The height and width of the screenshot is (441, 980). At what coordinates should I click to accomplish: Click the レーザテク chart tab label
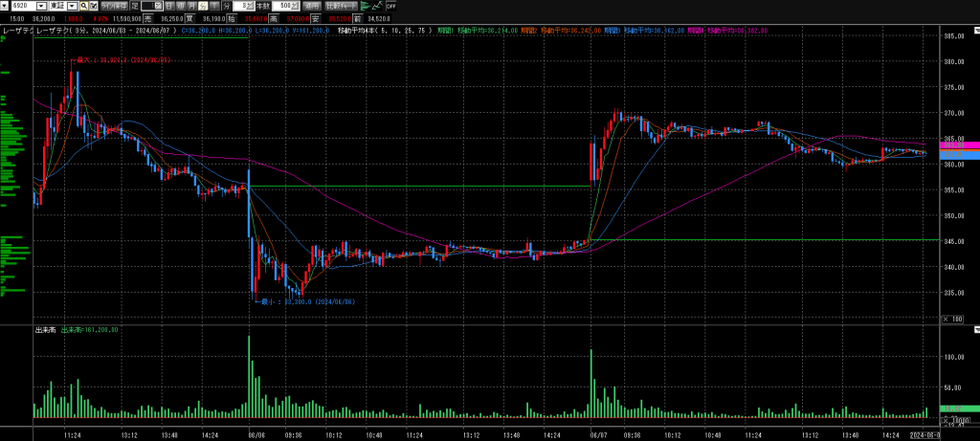[x=17, y=31]
